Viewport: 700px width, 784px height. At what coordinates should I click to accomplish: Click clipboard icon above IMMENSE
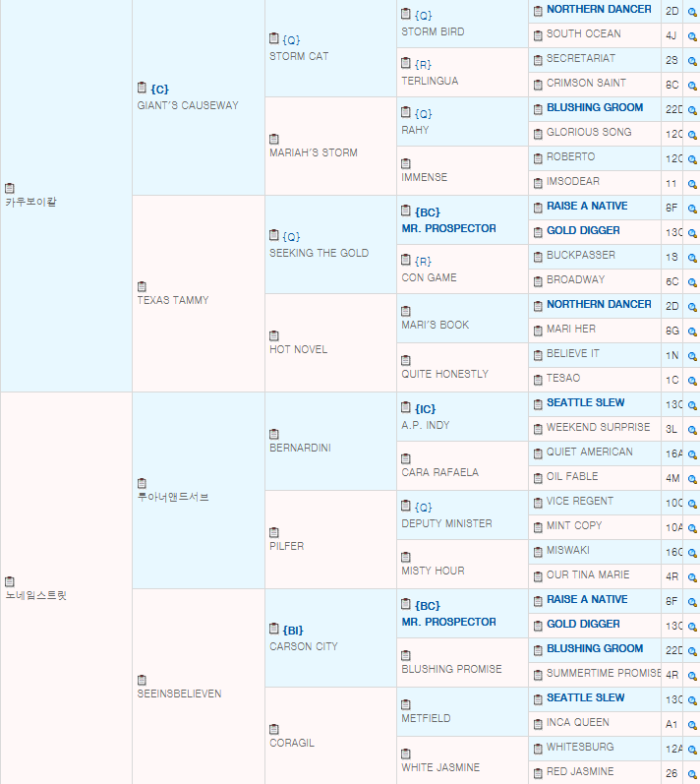[406, 163]
